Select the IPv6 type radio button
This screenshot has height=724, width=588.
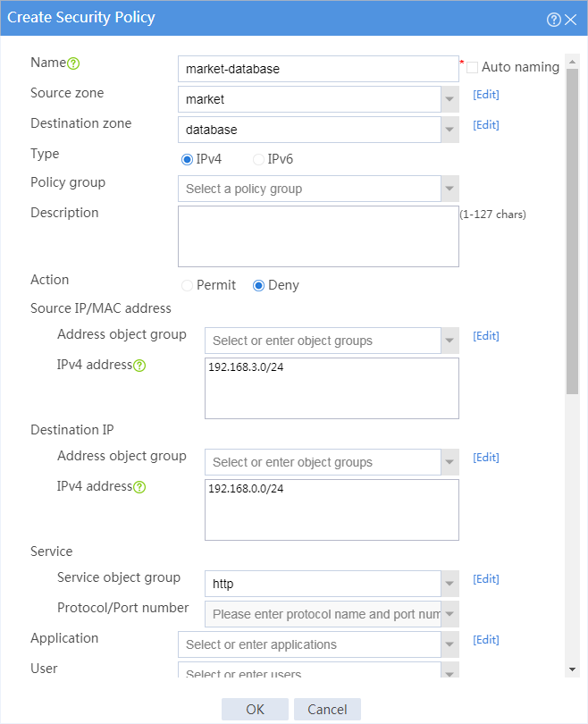click(258, 159)
